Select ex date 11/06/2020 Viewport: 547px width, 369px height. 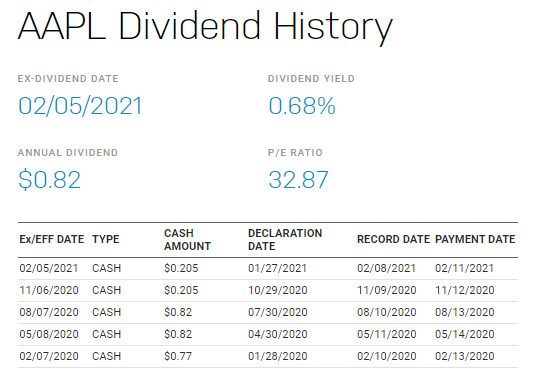[x=49, y=290]
